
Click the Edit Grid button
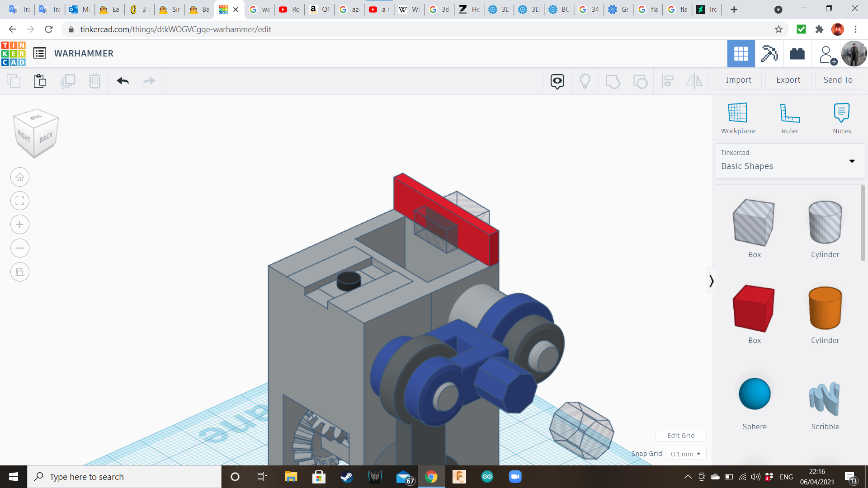coord(680,436)
